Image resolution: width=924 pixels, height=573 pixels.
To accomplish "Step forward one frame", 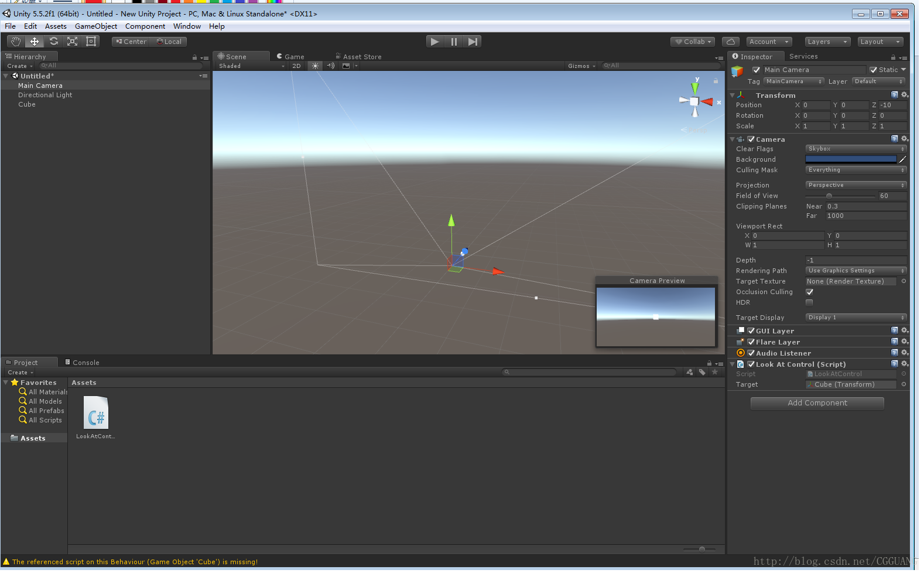I will tap(473, 42).
